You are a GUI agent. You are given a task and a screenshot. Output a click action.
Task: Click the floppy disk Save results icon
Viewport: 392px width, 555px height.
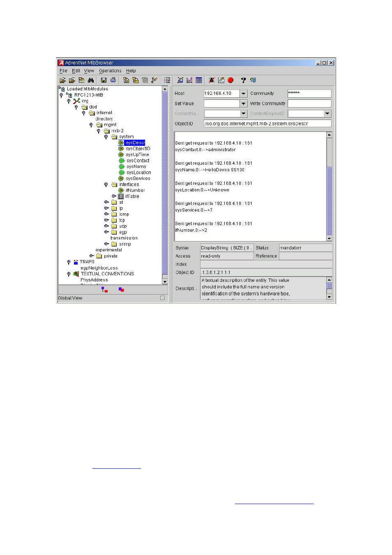[104, 80]
